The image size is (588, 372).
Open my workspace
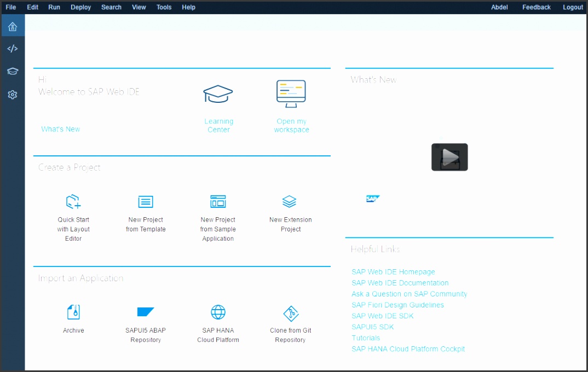point(290,104)
